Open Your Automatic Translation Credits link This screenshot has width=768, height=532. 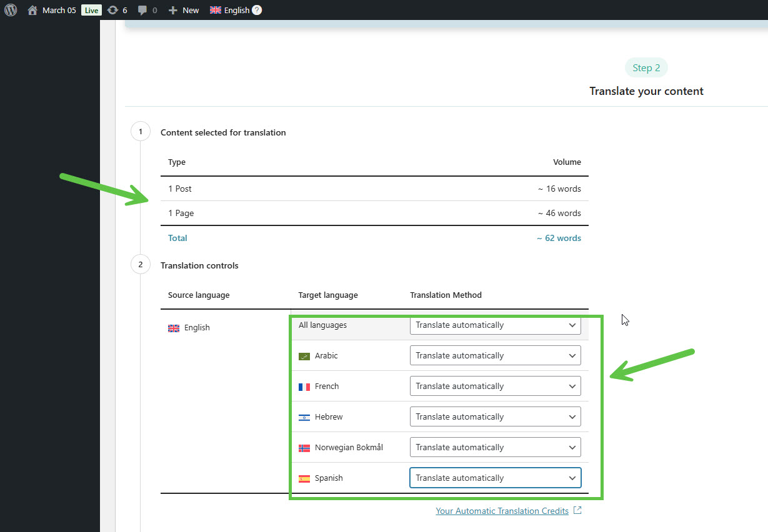[502, 511]
